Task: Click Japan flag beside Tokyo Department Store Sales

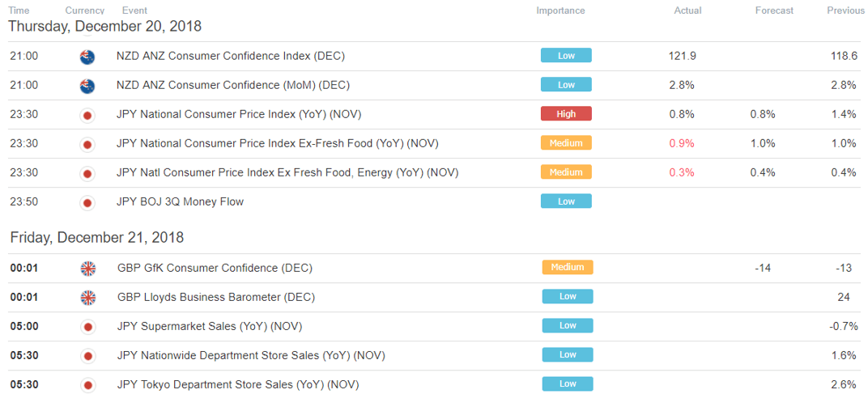Action: (x=88, y=384)
